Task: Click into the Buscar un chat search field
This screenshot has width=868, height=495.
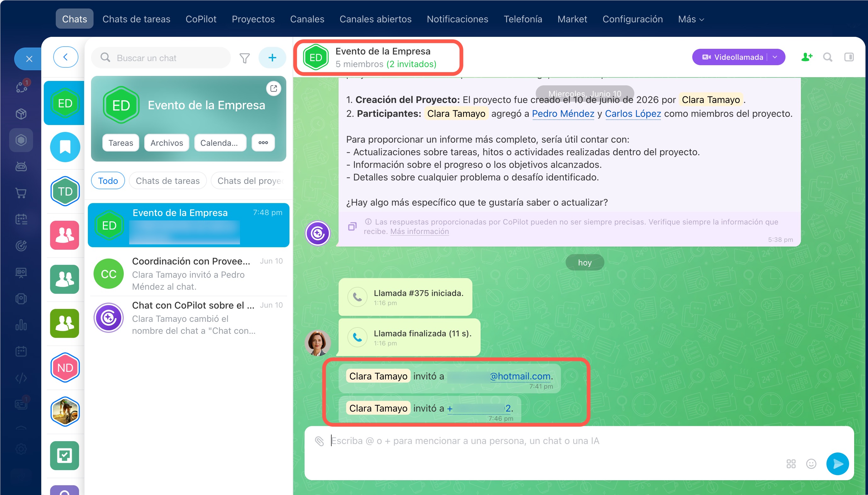Action: 161,58
